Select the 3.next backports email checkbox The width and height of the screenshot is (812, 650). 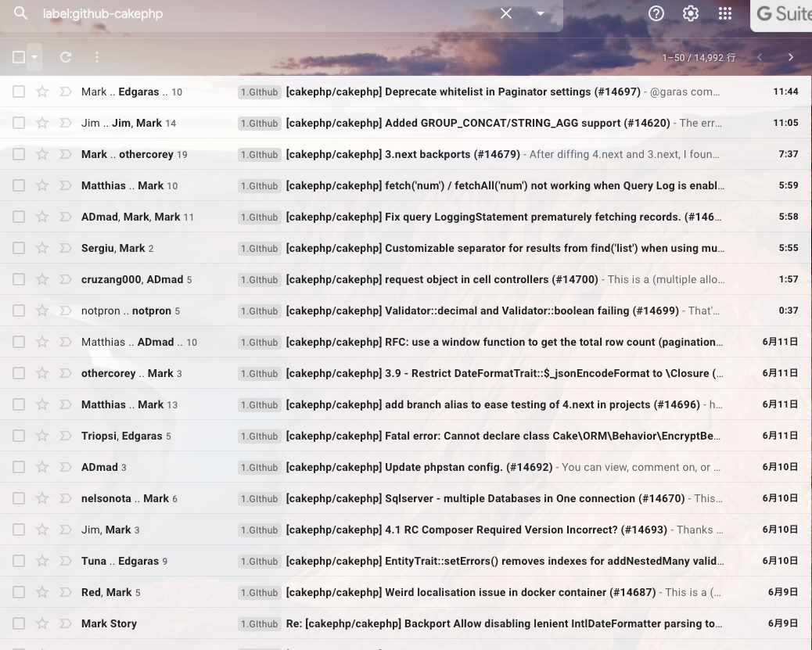[19, 154]
